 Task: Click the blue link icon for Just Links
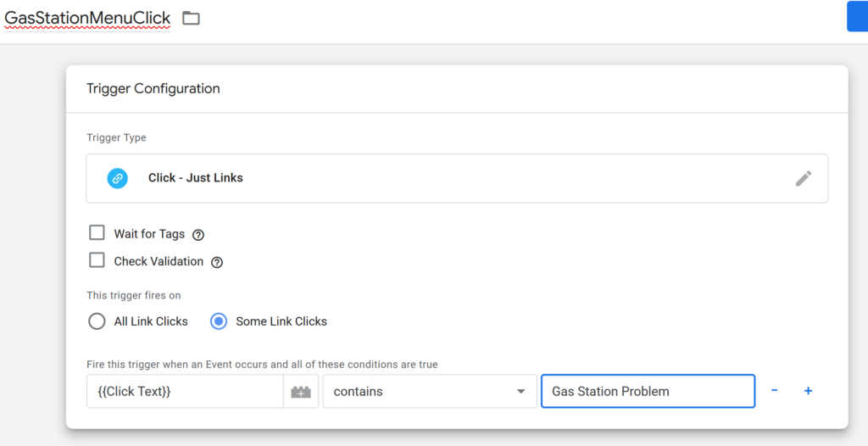click(117, 178)
